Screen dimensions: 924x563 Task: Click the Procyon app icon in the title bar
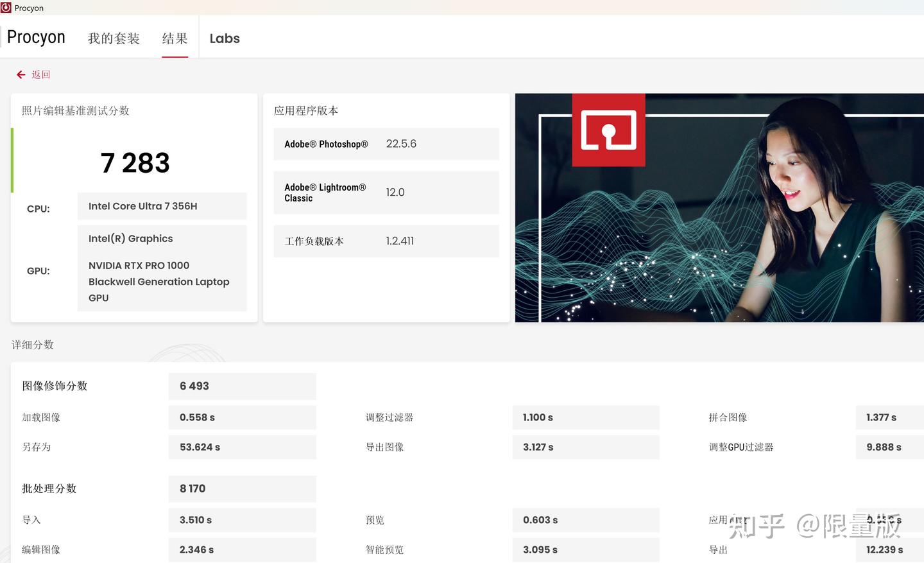[6, 8]
